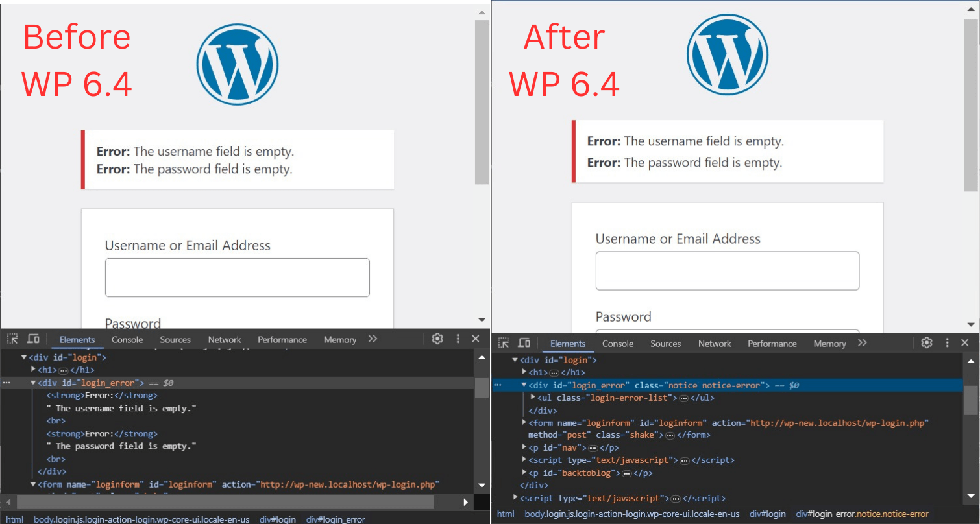Click the WordPress logo on the Before login page
This screenshot has width=980, height=524.
[x=238, y=64]
